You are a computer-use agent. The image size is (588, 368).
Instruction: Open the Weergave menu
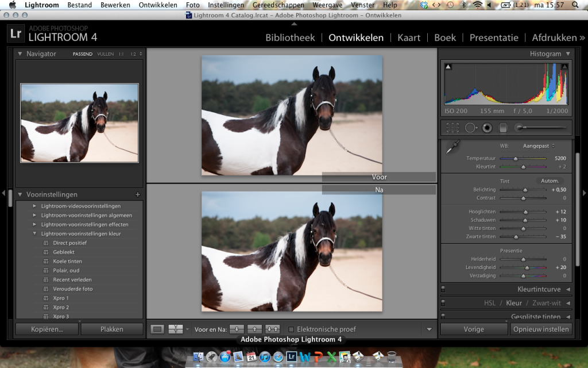point(327,5)
